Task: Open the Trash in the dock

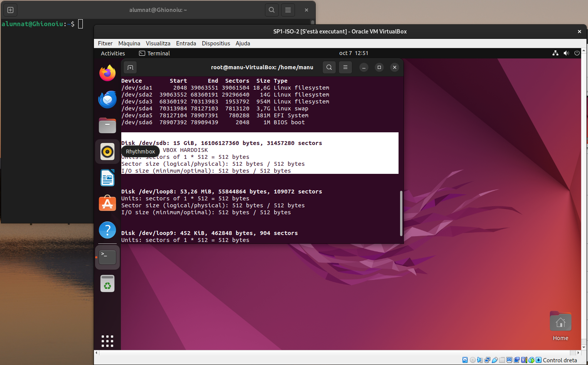Action: [107, 284]
